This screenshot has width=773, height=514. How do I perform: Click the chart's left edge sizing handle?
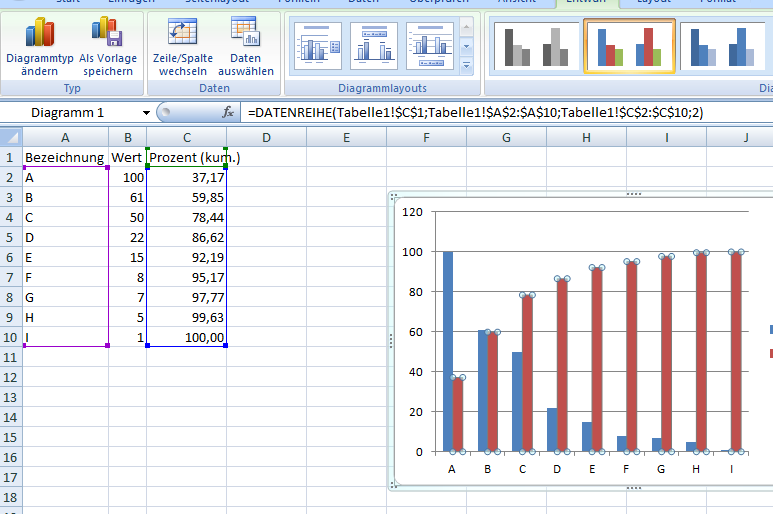pyautogui.click(x=391, y=341)
